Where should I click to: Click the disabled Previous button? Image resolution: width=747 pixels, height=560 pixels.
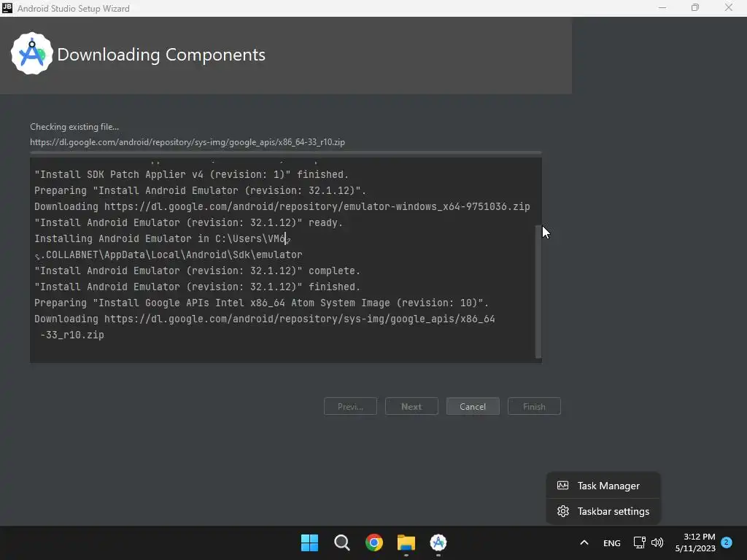(x=350, y=406)
